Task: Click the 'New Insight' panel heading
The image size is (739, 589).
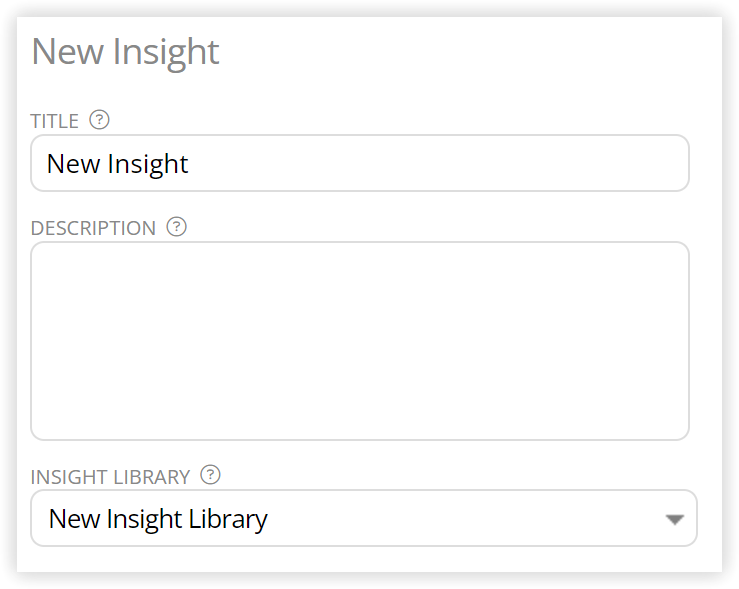Action: point(125,53)
